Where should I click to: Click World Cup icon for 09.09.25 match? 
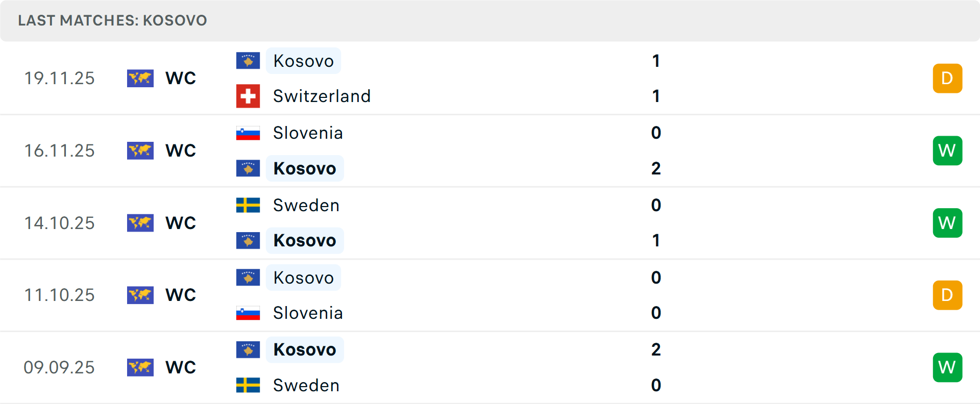140,367
